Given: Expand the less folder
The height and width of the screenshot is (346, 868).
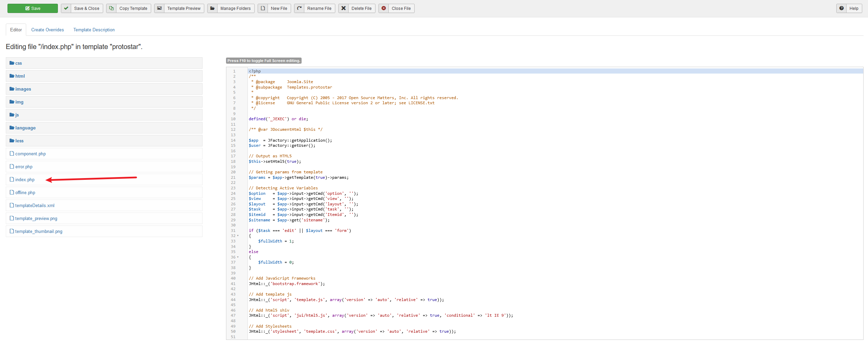Looking at the screenshot, I should [x=104, y=141].
